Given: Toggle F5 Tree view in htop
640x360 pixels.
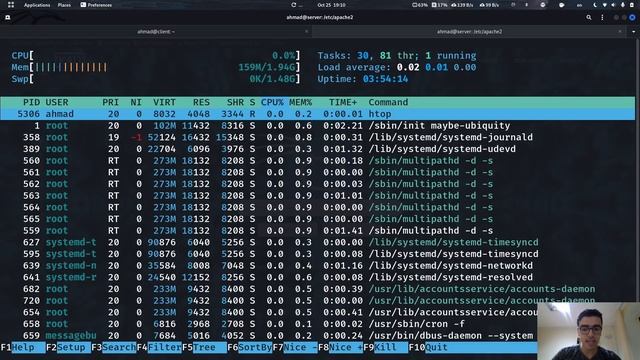Looking at the screenshot, I should 204,347.
